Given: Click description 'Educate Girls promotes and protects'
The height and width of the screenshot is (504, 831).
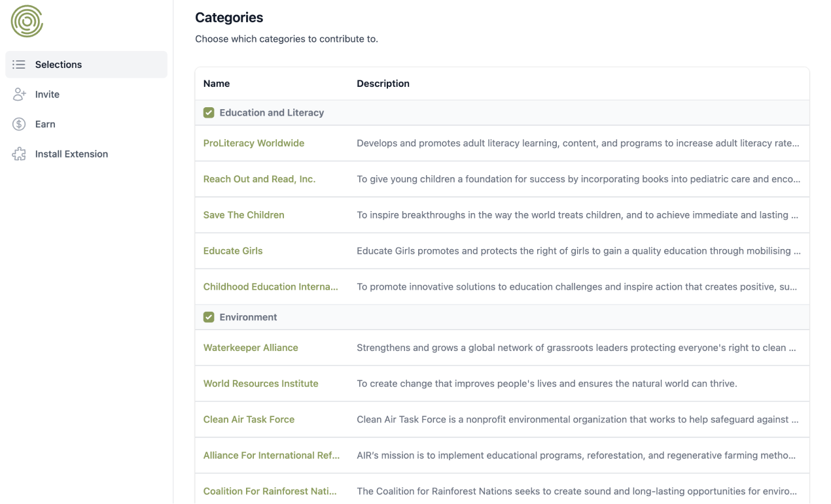Looking at the screenshot, I should [x=578, y=251].
